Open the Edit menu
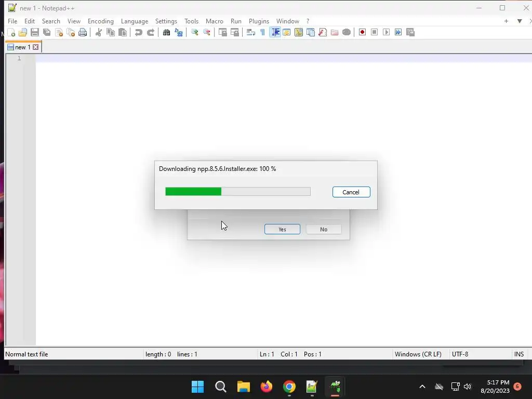 (x=30, y=21)
